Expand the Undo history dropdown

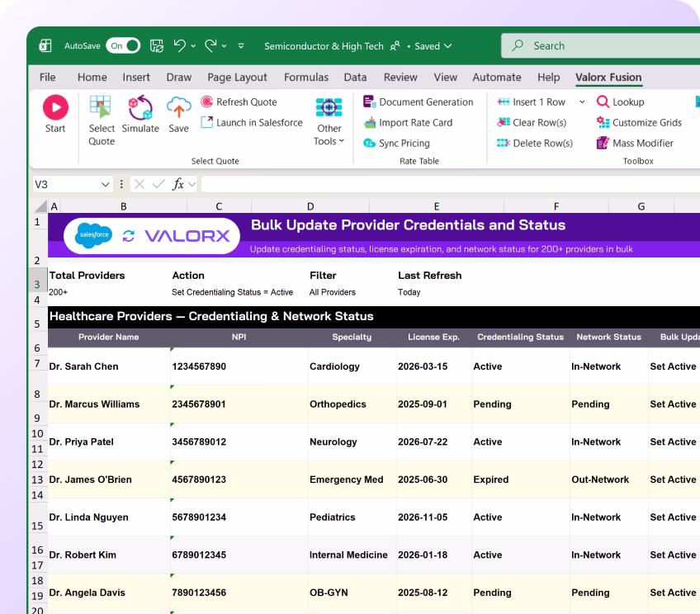click(x=193, y=46)
